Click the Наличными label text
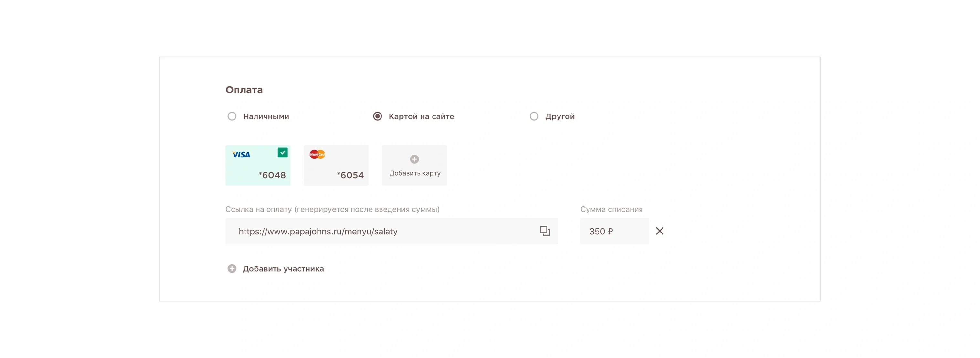Screen dimensions: 980x358 [x=266, y=116]
